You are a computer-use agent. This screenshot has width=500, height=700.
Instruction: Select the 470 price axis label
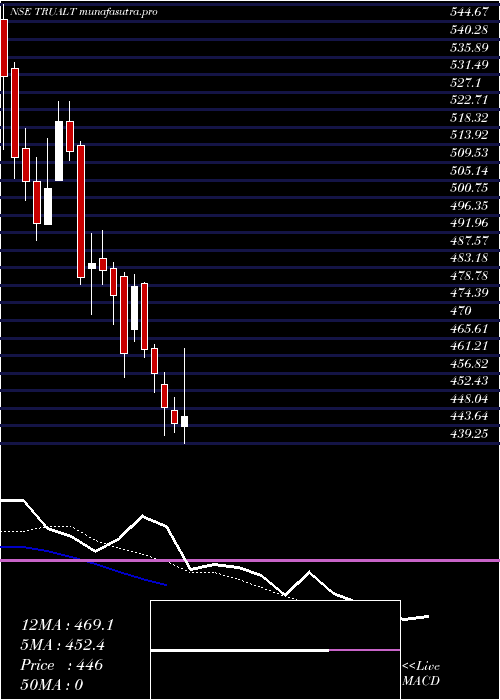[x=460, y=311]
